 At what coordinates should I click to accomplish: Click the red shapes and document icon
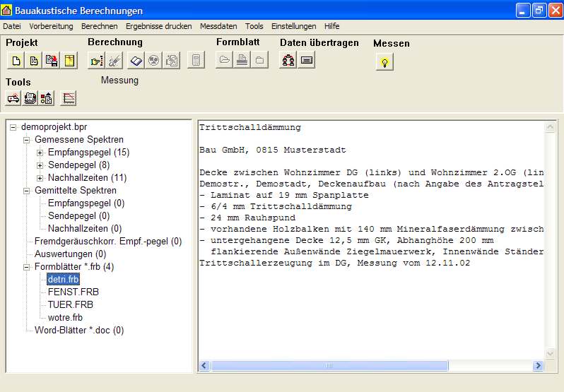(47, 98)
